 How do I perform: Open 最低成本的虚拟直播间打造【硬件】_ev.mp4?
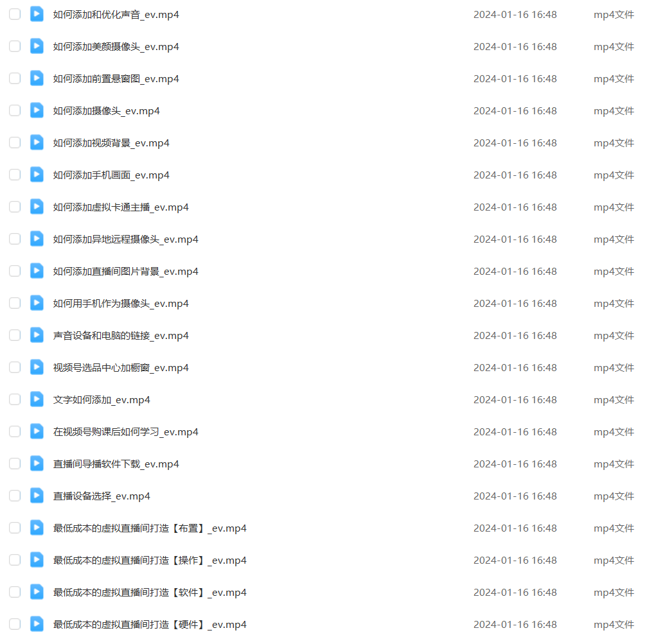click(150, 625)
